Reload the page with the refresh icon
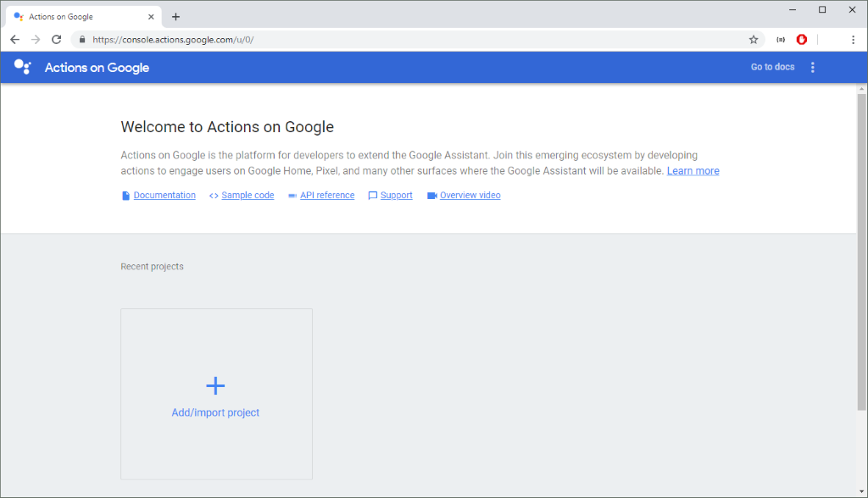This screenshot has width=868, height=498. click(57, 39)
